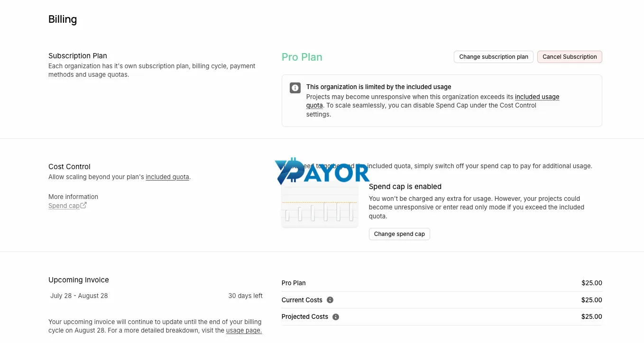Visit the usage page link
The width and height of the screenshot is (644, 343).
244,330
